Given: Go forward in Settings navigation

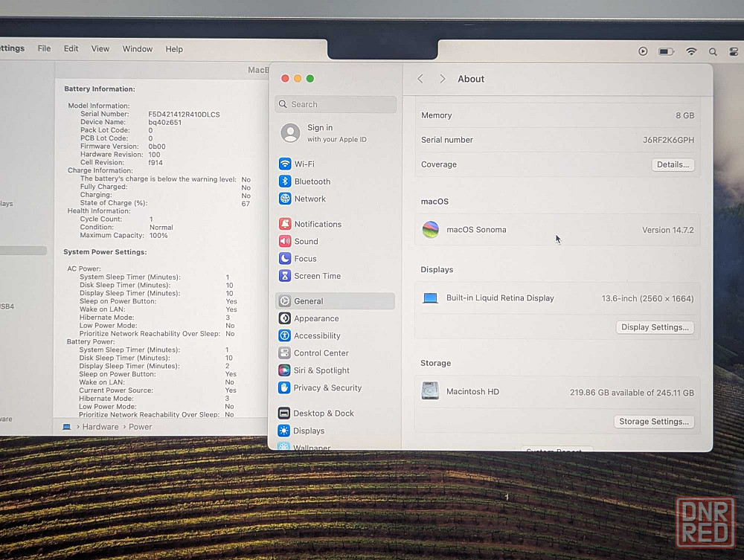Looking at the screenshot, I should point(442,79).
